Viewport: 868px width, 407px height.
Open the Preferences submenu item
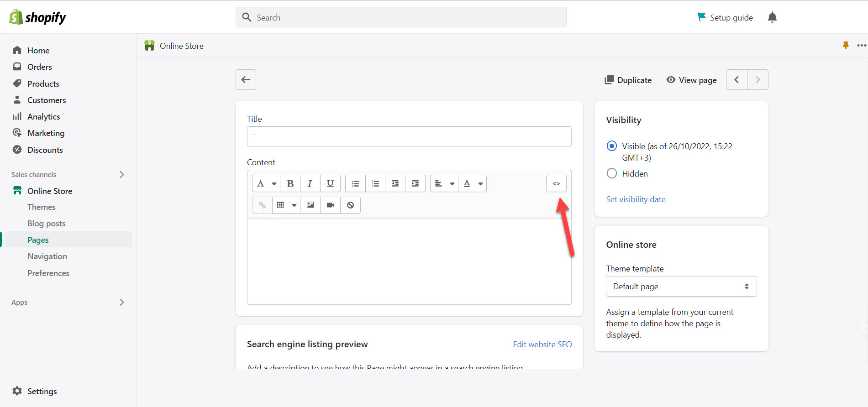[48, 273]
